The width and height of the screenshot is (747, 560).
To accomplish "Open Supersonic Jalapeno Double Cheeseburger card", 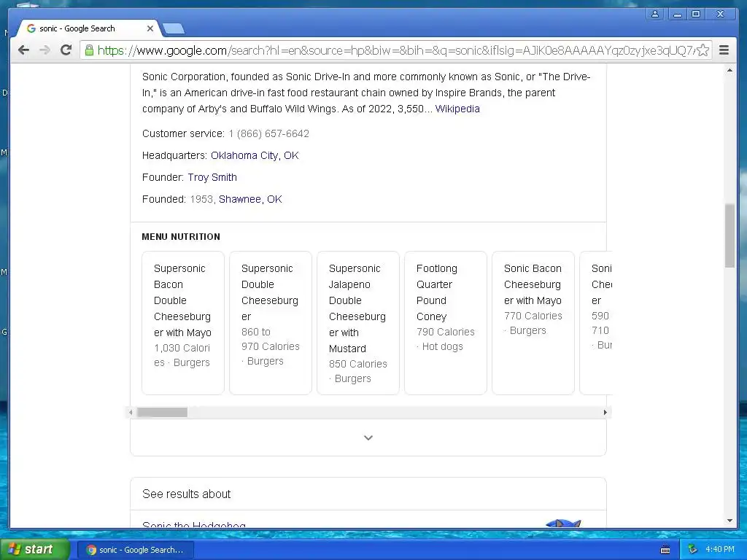I will pyautogui.click(x=358, y=323).
